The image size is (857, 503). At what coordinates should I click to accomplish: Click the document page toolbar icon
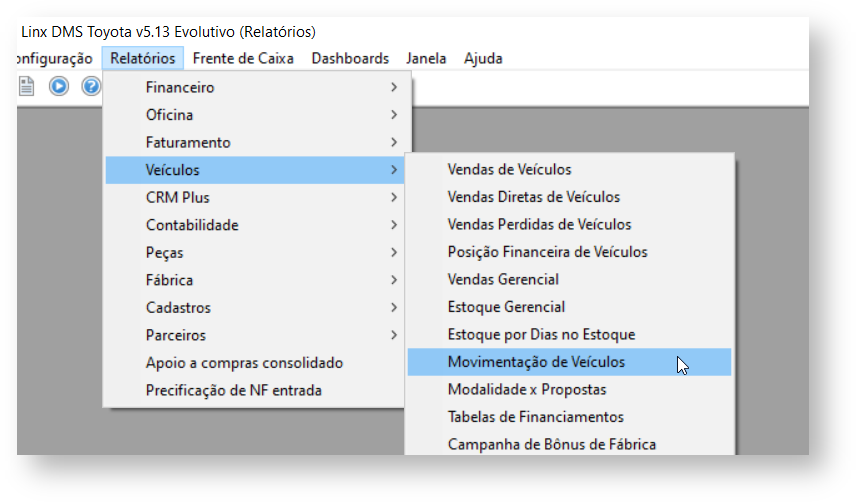tap(27, 86)
